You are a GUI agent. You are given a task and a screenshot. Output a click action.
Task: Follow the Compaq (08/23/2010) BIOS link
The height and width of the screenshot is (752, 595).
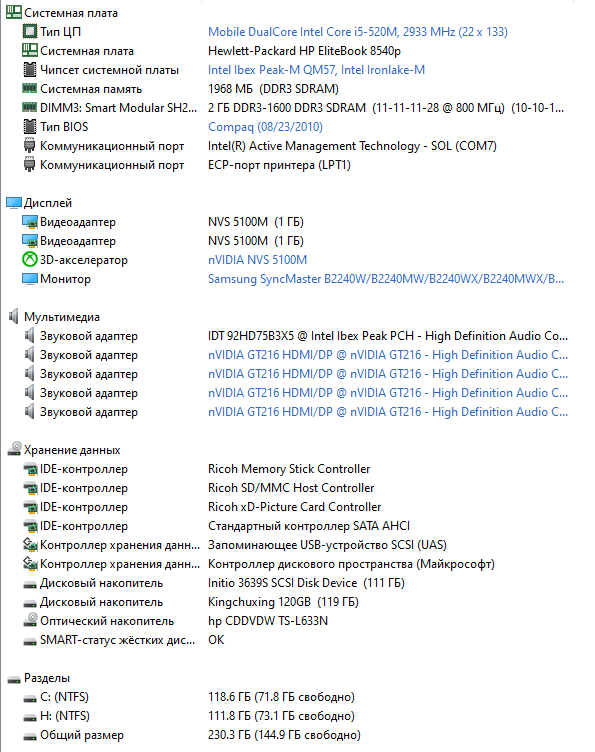(265, 127)
